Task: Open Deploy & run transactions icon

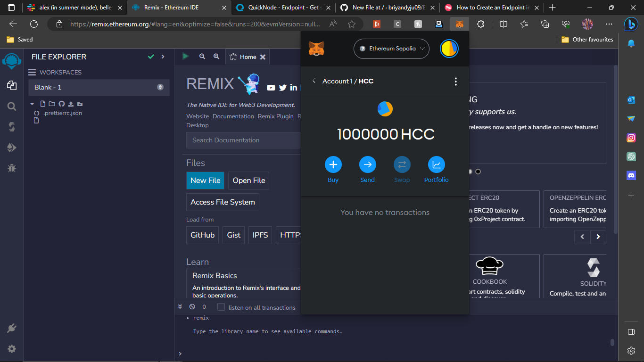Action: click(x=12, y=148)
